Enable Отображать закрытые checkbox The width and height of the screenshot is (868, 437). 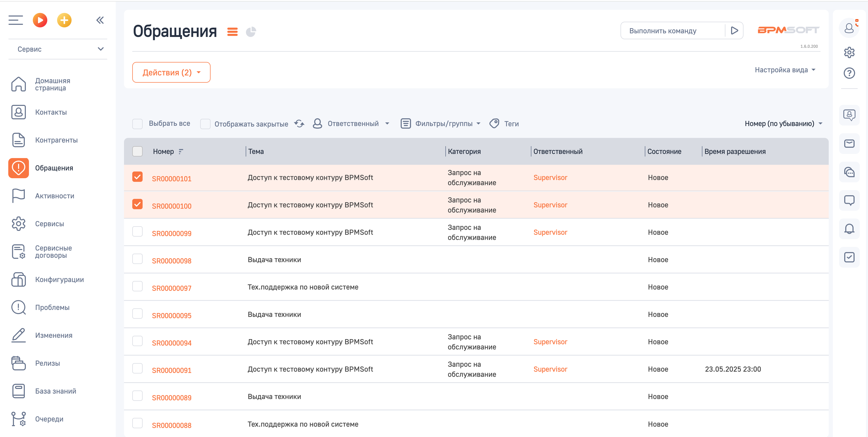[205, 124]
